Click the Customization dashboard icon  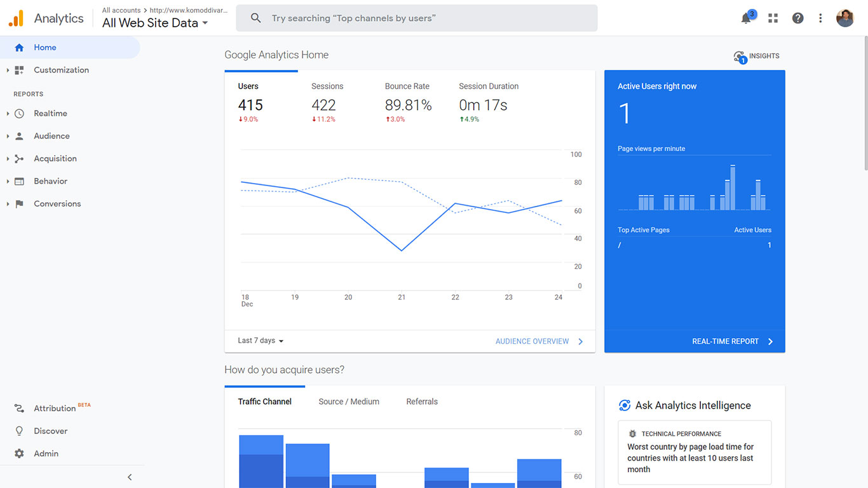click(19, 71)
